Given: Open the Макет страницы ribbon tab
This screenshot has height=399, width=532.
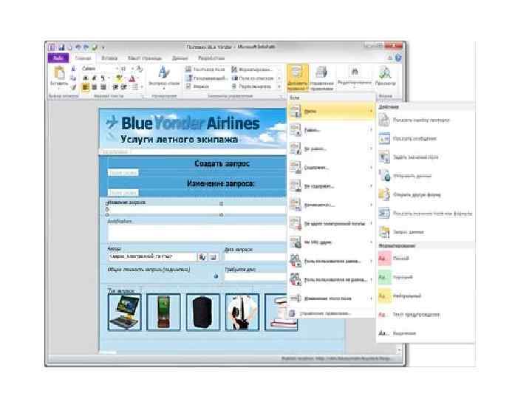Looking at the screenshot, I should point(145,58).
